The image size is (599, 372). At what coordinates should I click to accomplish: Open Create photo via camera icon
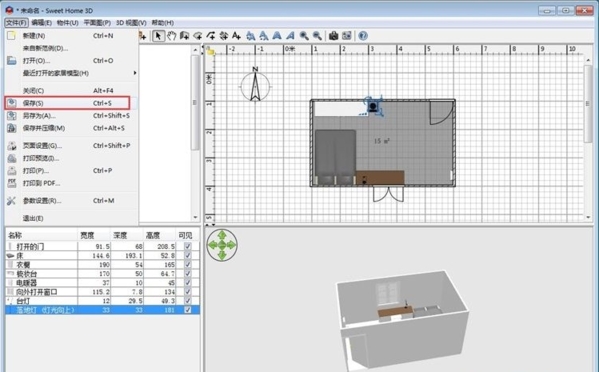[333, 36]
